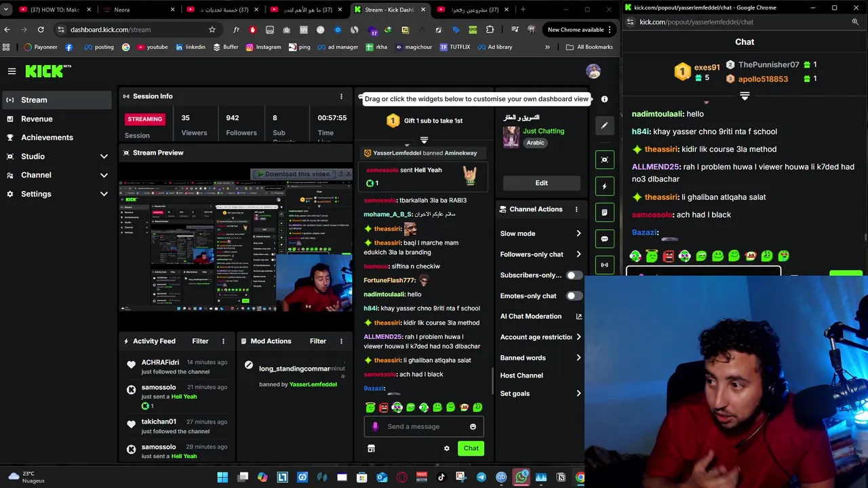Open the Ad library bookmark
The height and width of the screenshot is (488, 868).
pos(494,47)
